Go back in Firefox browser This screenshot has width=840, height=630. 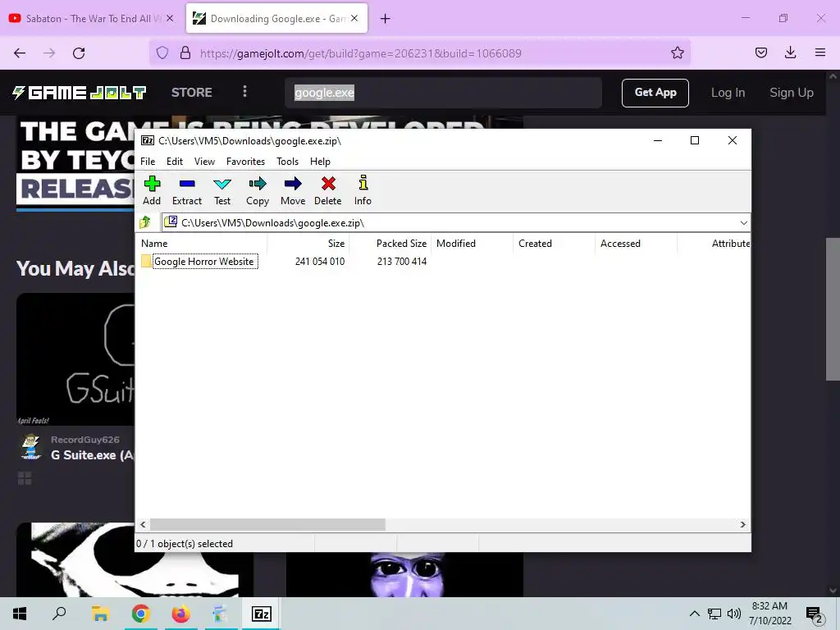(20, 53)
